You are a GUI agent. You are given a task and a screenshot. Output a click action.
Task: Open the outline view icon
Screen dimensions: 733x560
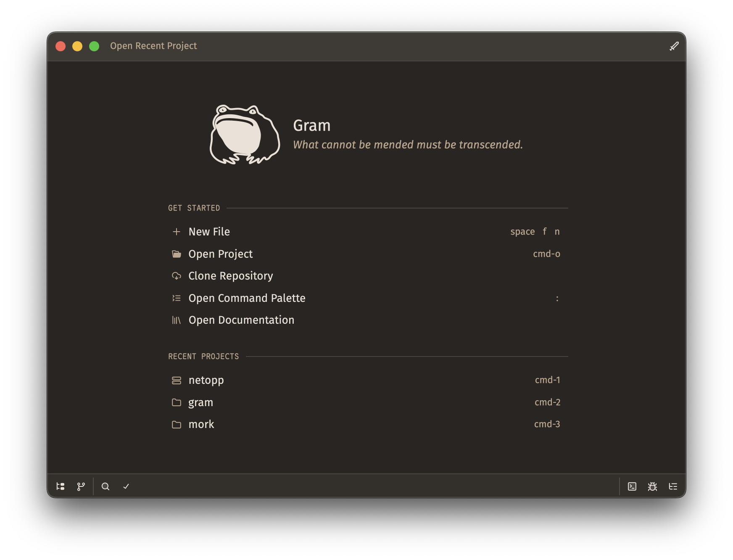pos(673,486)
